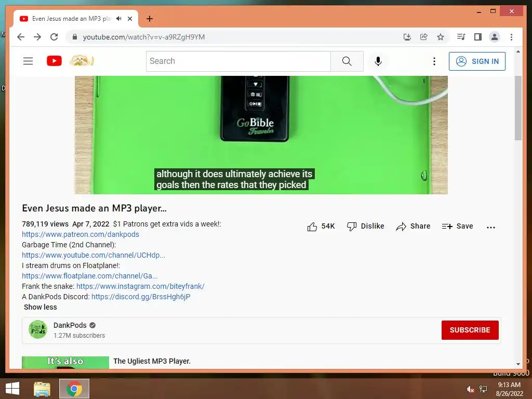Open the Chrome profile avatar
The width and height of the screenshot is (532, 399).
coord(495,37)
